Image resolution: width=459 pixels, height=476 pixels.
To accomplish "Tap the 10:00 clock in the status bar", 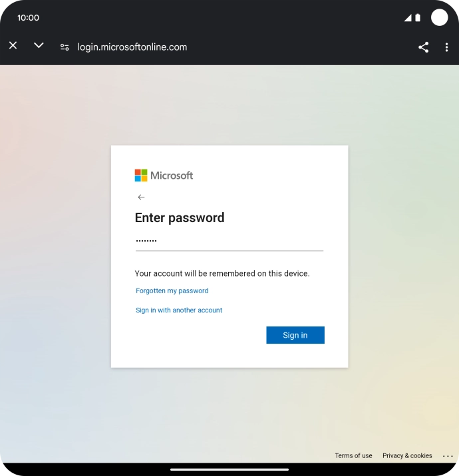I will 28,18.
